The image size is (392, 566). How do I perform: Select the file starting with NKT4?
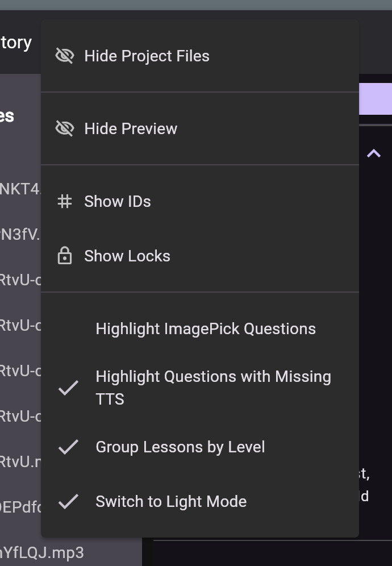point(20,189)
